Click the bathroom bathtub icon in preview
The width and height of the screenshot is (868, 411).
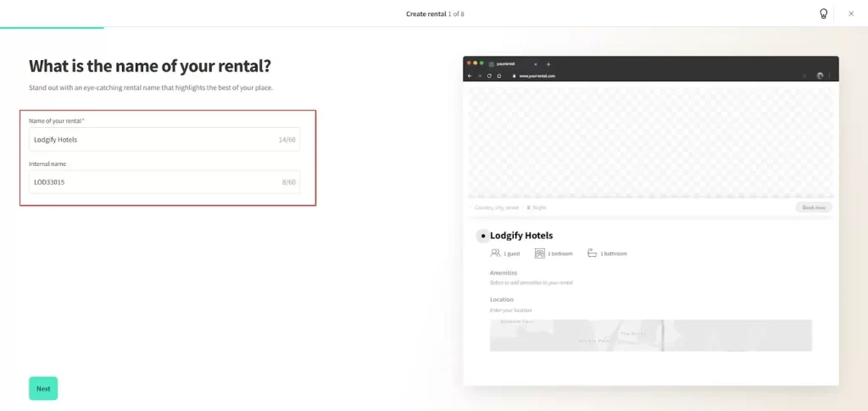(x=593, y=253)
